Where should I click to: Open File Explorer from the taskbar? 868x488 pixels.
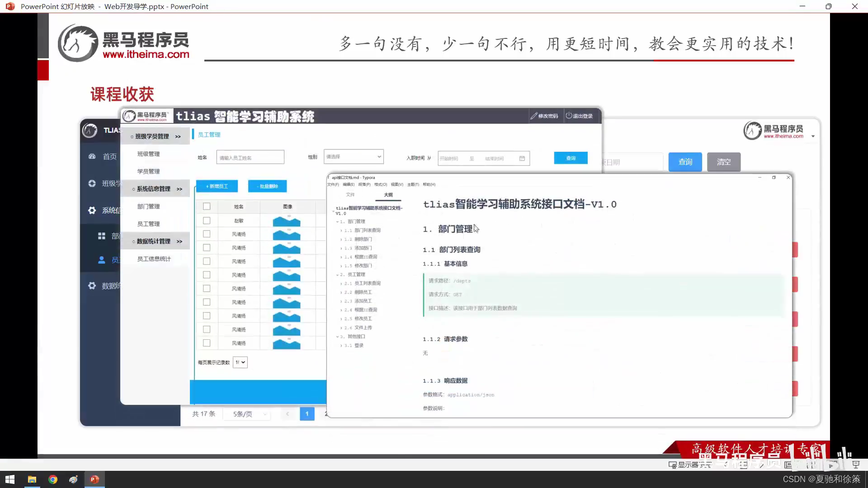click(x=32, y=479)
